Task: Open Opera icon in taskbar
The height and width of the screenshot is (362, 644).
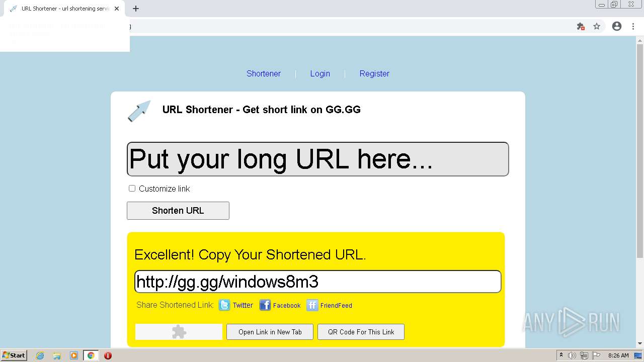Action: pos(108,355)
